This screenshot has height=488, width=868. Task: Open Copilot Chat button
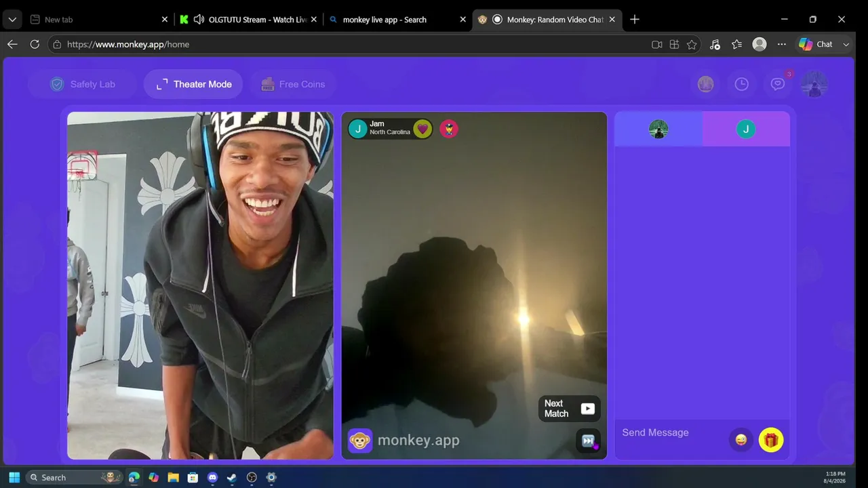point(816,44)
